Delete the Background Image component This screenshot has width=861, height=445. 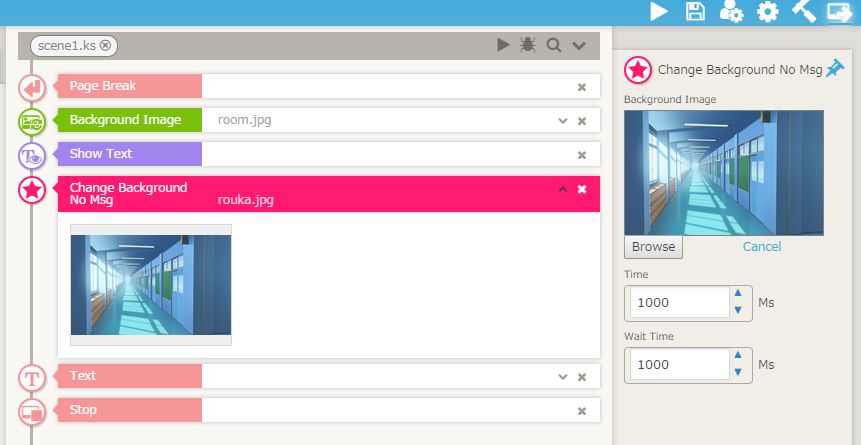pyautogui.click(x=582, y=121)
